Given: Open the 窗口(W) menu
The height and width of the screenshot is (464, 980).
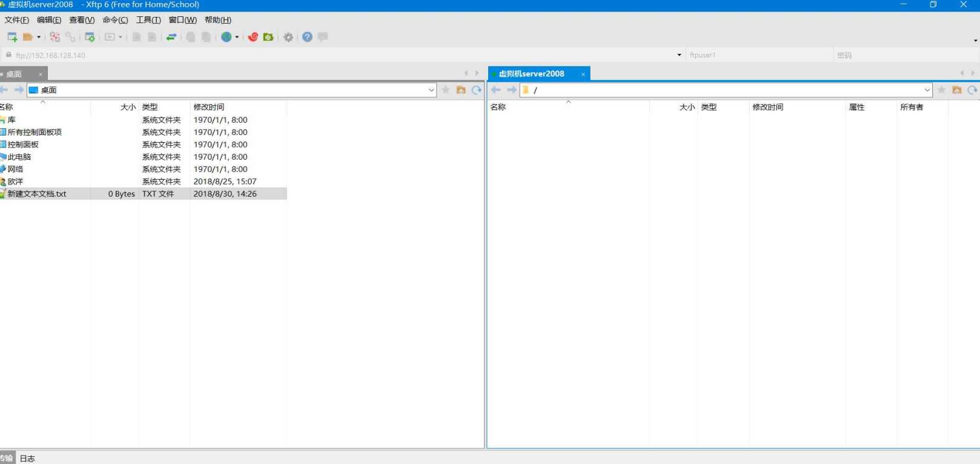Looking at the screenshot, I should (x=183, y=20).
